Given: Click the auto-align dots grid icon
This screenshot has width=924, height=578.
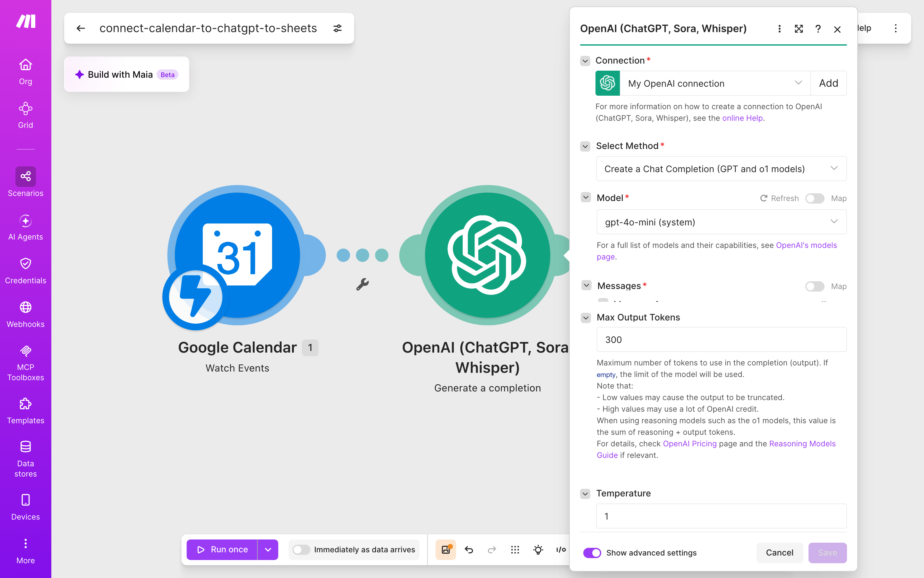Looking at the screenshot, I should pyautogui.click(x=515, y=550).
